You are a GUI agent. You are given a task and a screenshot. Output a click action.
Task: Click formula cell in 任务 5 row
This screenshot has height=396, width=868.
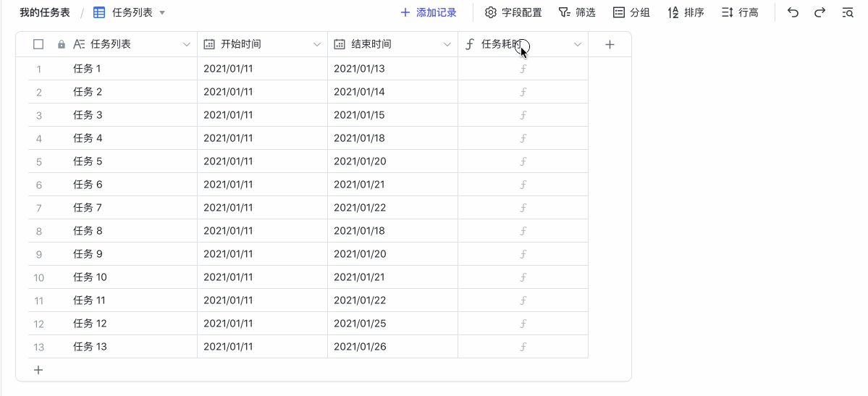click(x=523, y=161)
